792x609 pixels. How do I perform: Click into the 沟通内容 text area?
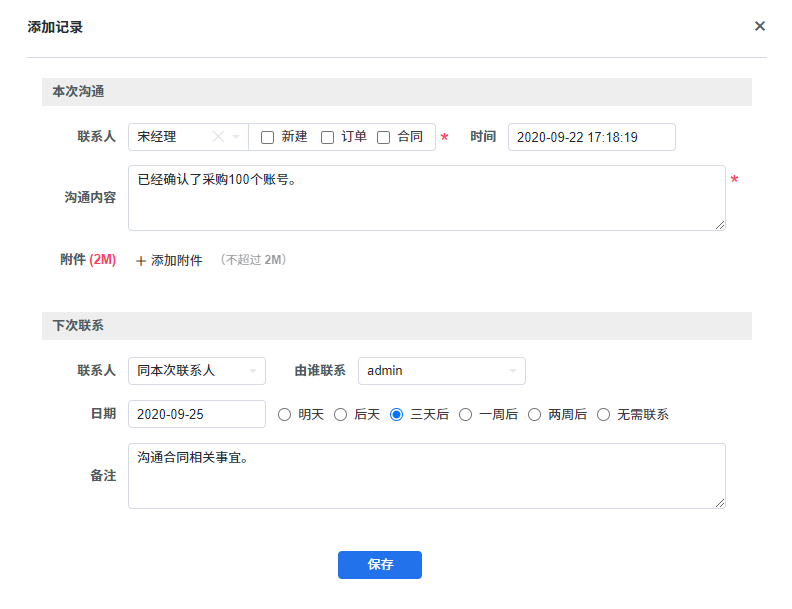426,198
